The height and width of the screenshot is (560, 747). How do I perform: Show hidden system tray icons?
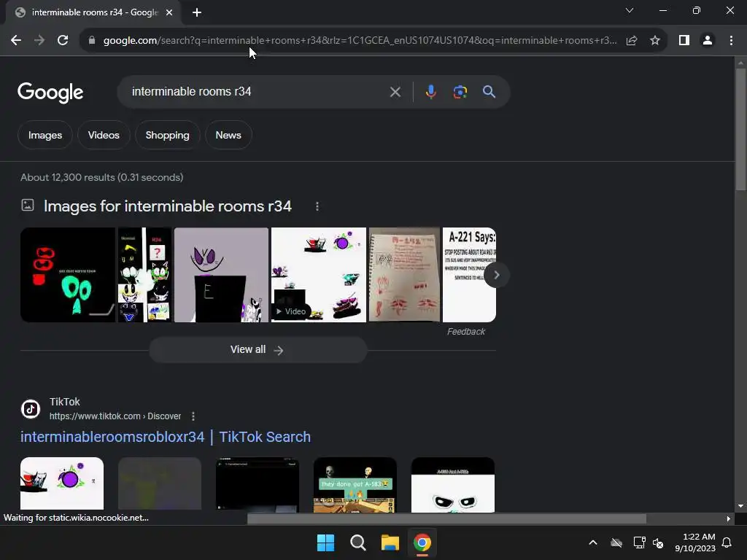(x=593, y=542)
